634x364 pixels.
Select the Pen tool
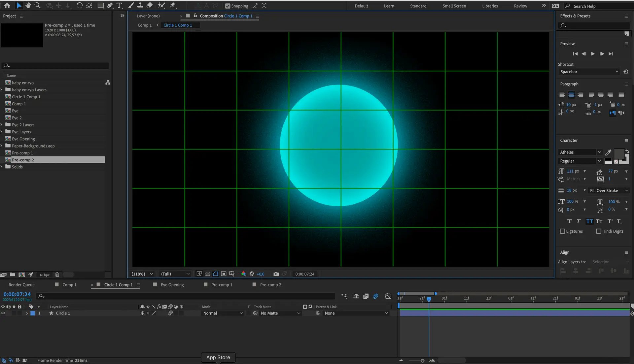coord(110,5)
